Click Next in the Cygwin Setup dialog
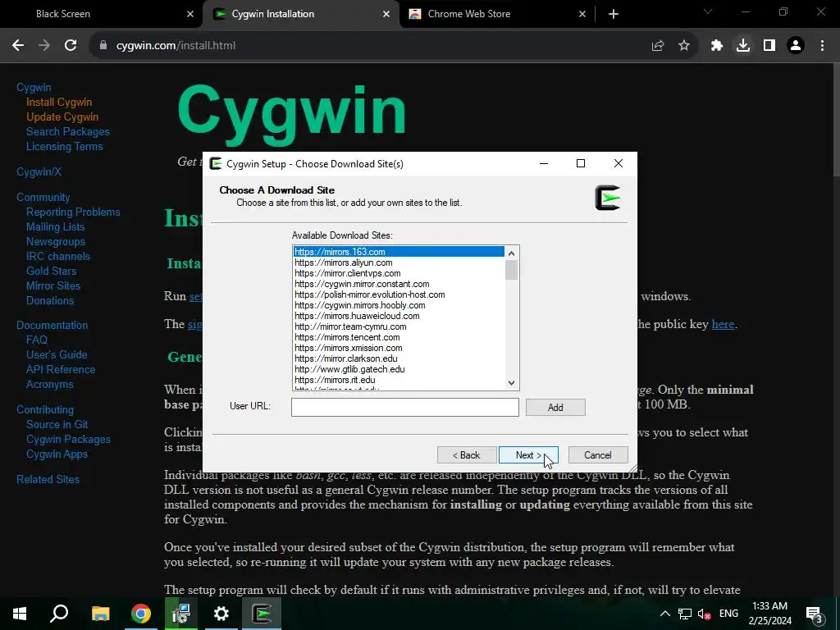 (x=529, y=454)
